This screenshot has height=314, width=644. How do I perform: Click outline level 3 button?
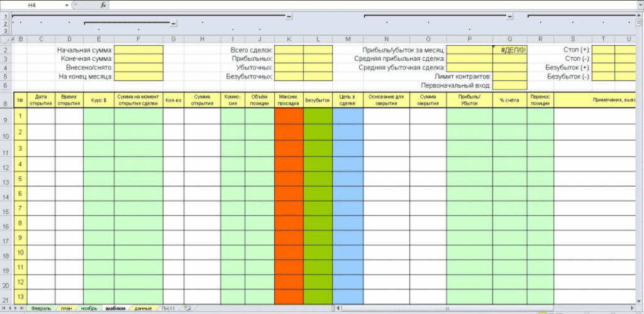(x=6, y=30)
